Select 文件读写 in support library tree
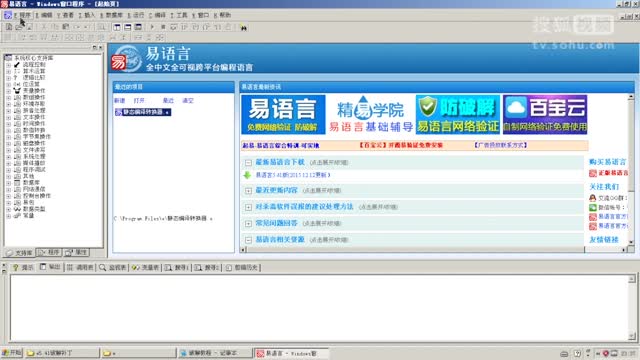This screenshot has width=640, height=360. tap(34, 149)
